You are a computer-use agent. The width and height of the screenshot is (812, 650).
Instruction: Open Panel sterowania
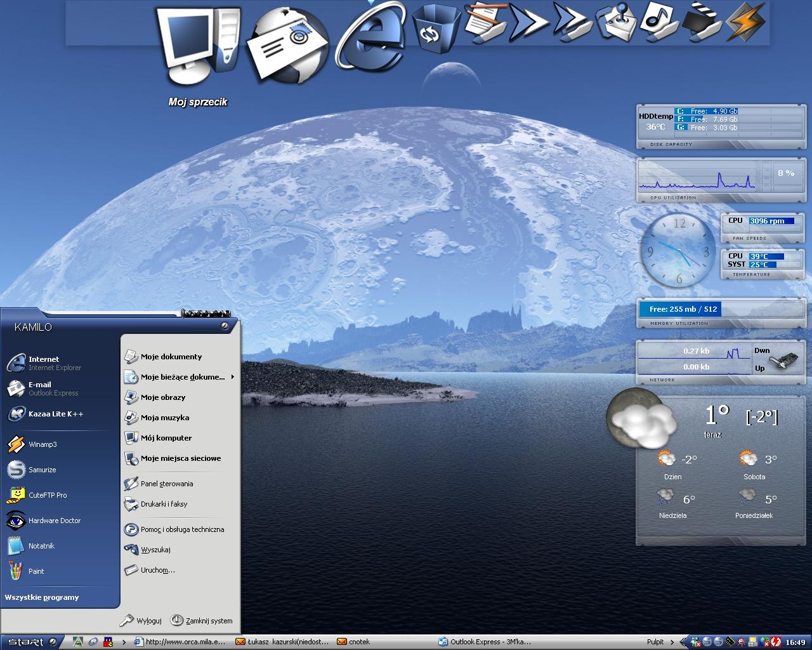[x=180, y=484]
